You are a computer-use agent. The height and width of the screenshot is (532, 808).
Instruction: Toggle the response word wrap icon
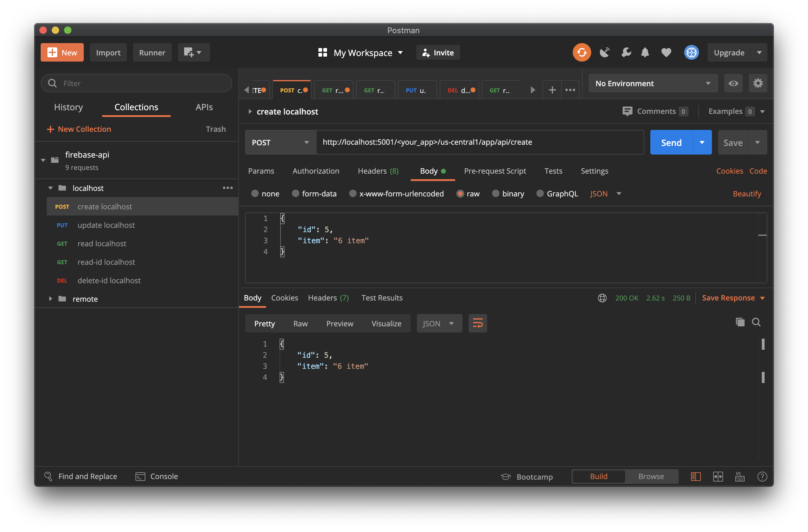pos(478,323)
